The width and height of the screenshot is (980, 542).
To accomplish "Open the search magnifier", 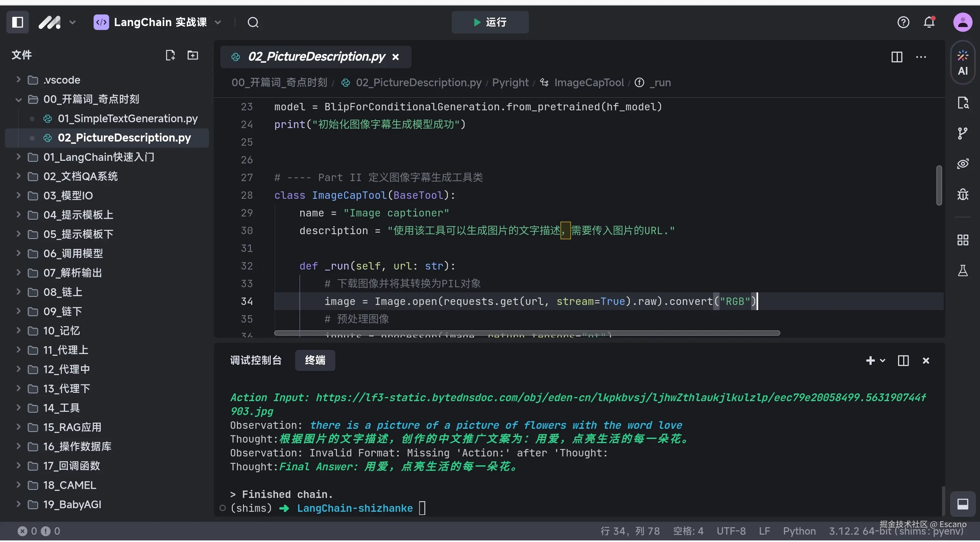I will pos(253,23).
